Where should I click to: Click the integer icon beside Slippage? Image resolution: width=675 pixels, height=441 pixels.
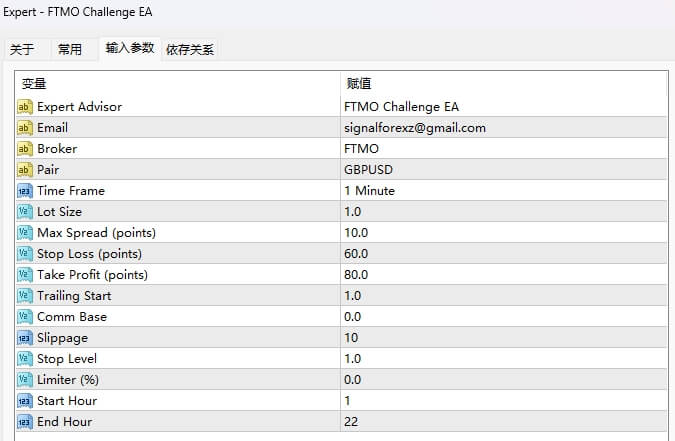[x=25, y=338]
